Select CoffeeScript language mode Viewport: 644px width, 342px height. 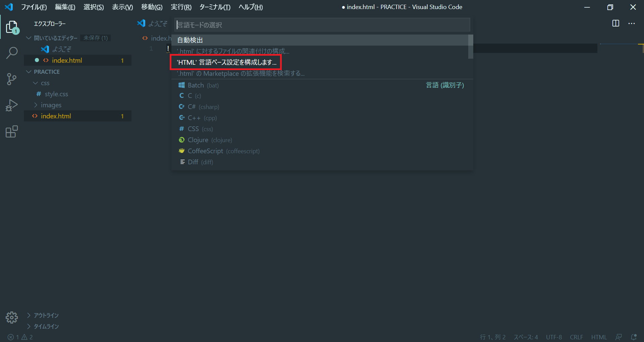(x=322, y=151)
